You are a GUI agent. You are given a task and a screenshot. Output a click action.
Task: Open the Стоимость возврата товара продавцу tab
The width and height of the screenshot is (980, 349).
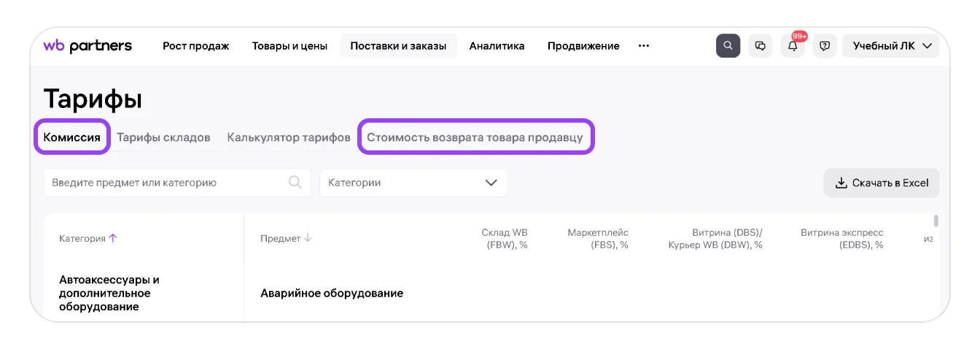coord(475,137)
